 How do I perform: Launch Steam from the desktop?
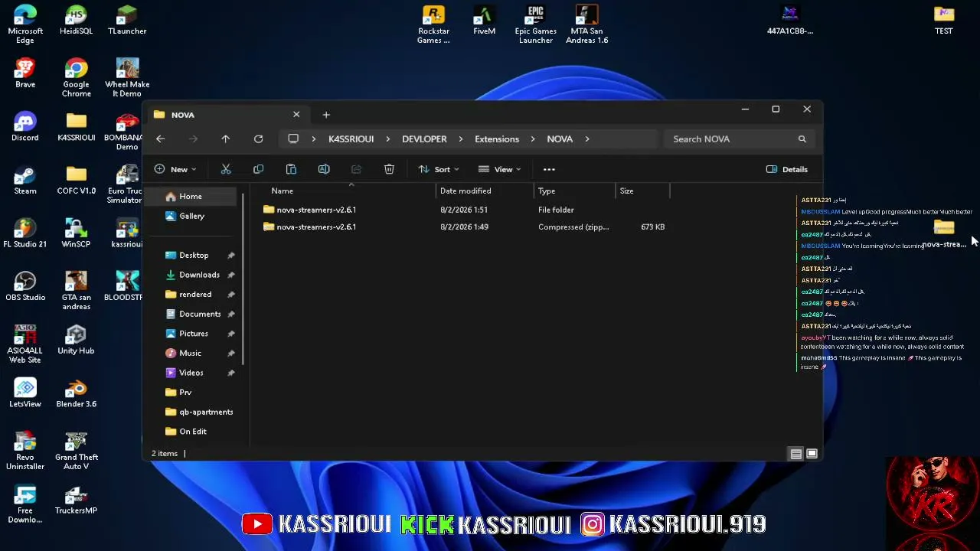(x=25, y=181)
